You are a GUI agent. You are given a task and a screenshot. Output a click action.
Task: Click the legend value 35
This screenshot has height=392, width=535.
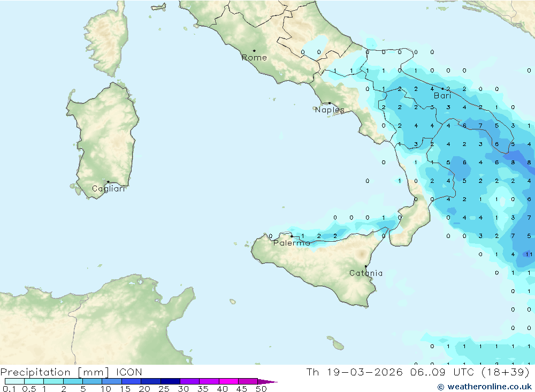click(203, 389)
